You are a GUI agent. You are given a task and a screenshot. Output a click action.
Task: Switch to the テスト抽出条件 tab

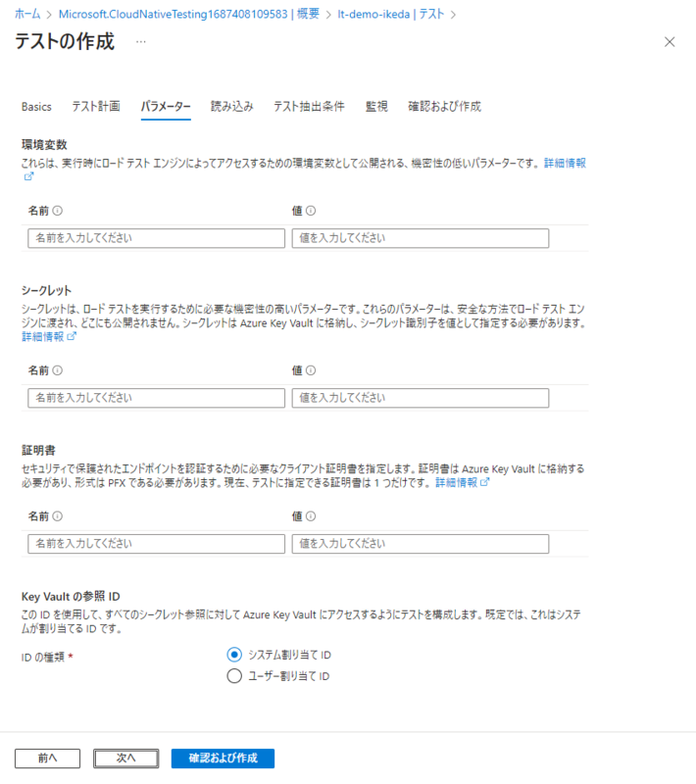(x=309, y=107)
